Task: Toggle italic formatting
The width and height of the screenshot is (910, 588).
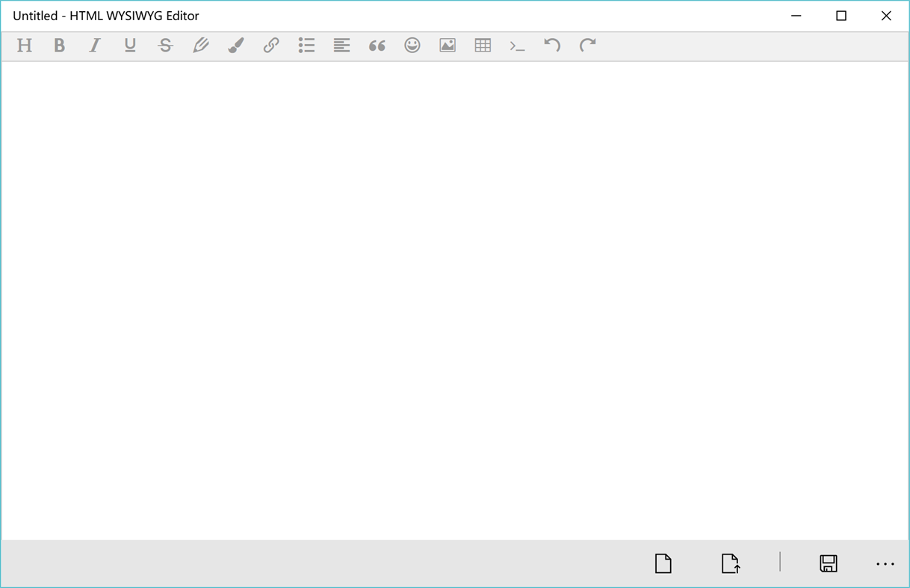Action: (x=95, y=46)
